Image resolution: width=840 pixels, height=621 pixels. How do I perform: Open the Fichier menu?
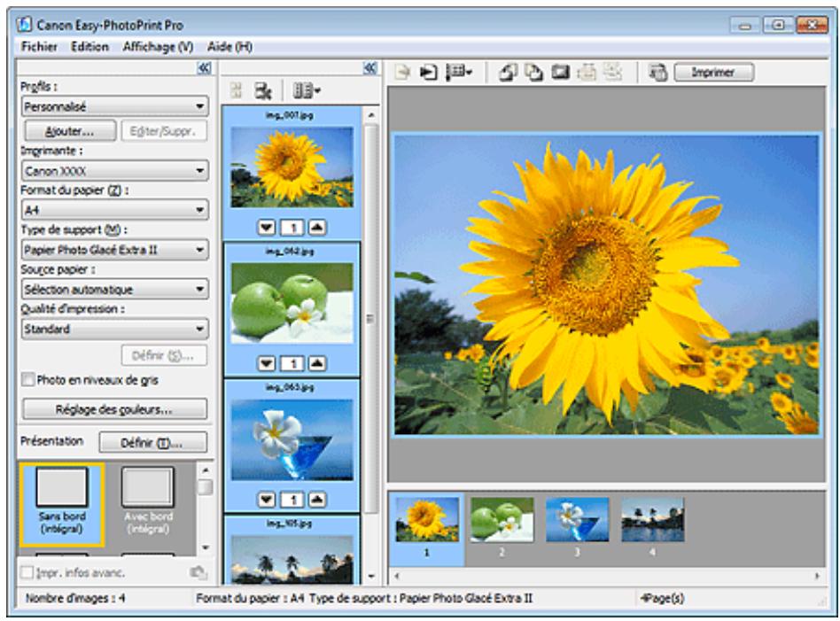pyautogui.click(x=39, y=47)
